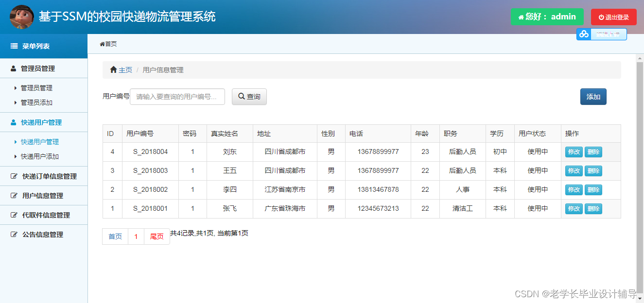Click 删除 for user S_2018004
Screen dimensions: 644x303
tap(593, 152)
